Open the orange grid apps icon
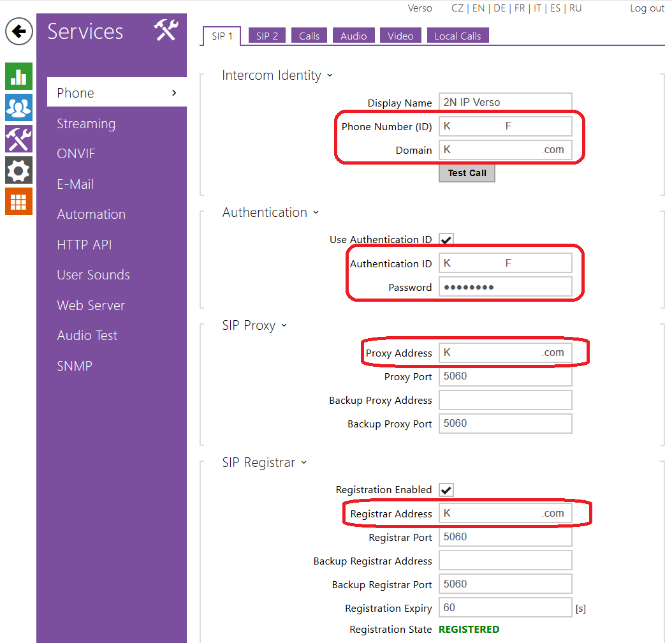Image resolution: width=672 pixels, height=643 pixels. [x=18, y=201]
